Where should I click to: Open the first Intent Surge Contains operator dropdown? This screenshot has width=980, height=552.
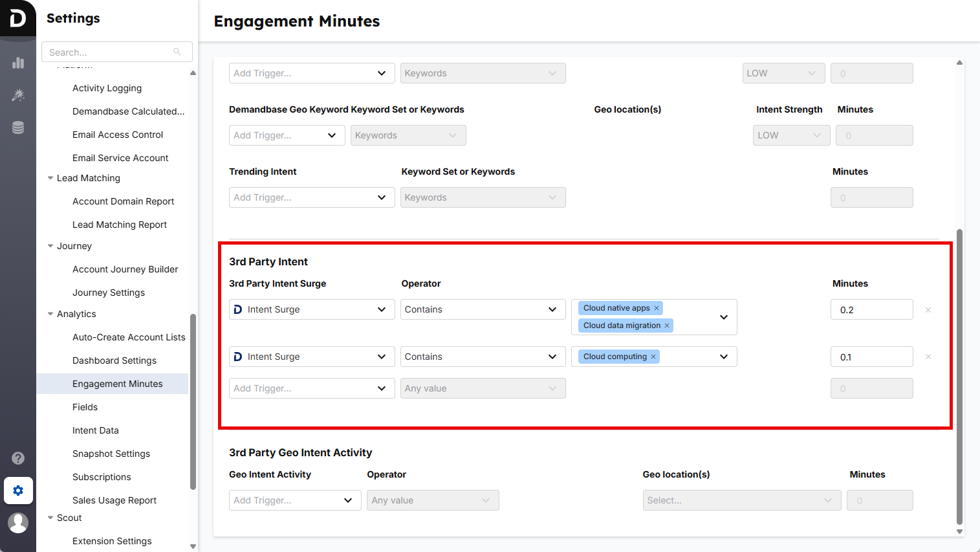[482, 309]
